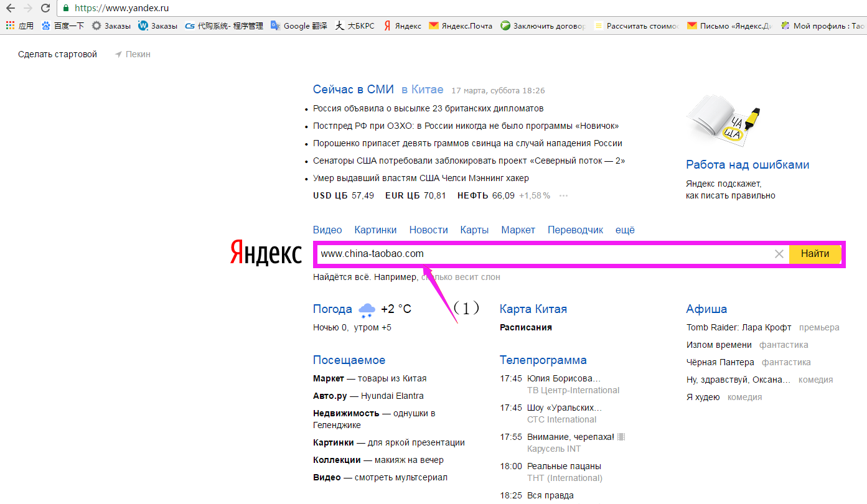Click the browser forward arrow
Screen dimensions: 867x504
[x=27, y=8]
